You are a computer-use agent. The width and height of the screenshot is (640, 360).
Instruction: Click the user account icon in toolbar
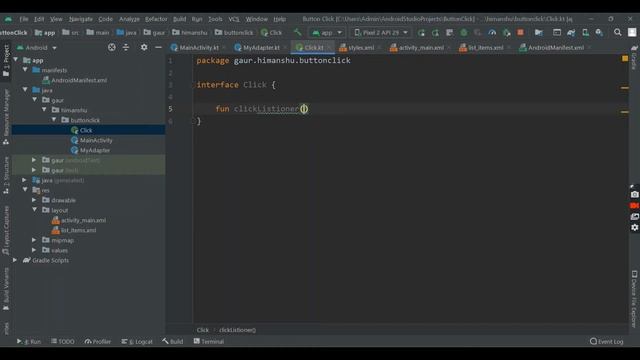(x=632, y=32)
